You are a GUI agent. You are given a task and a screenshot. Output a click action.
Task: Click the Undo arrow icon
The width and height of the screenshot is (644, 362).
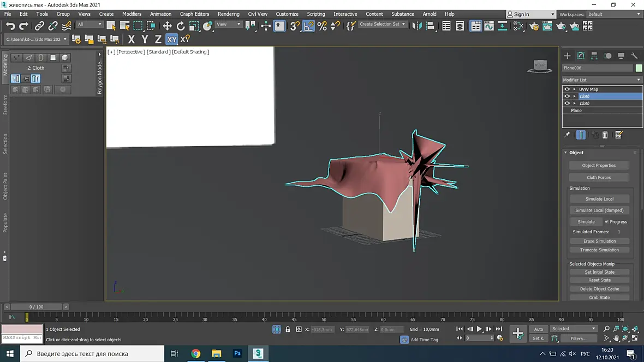[10, 26]
